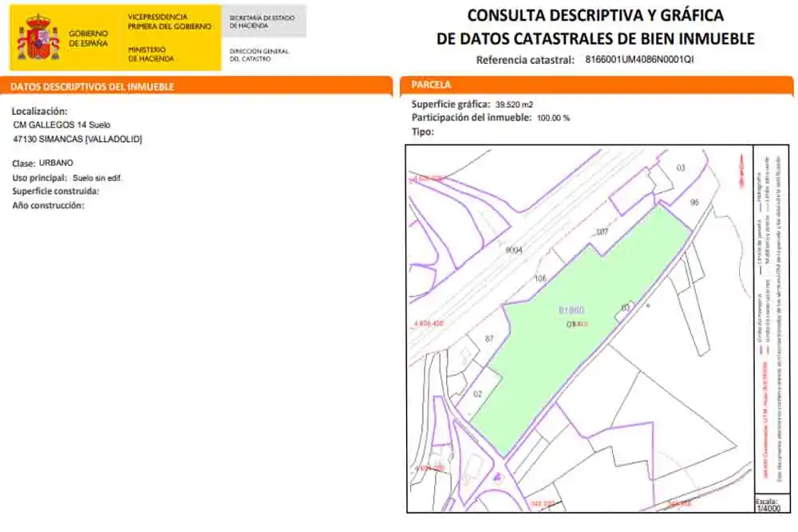Viewport: 798px width, 532px height.
Task: Click the vertical map legend text strip
Action: click(771, 321)
